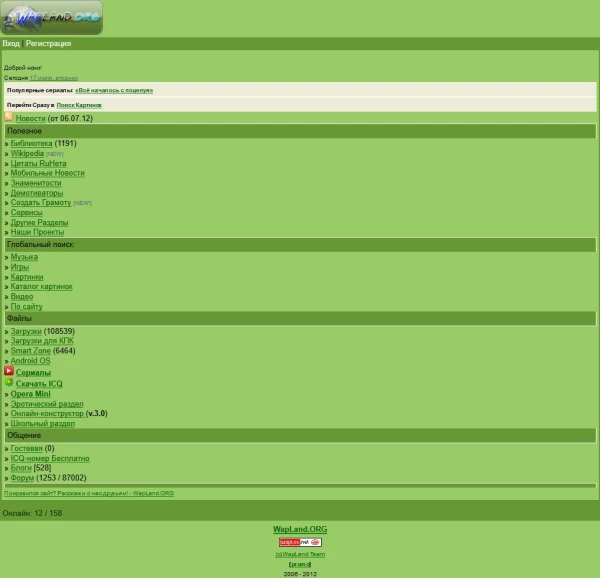600x578 pixels.
Task: Select Музыка in global search
Action: [x=24, y=257]
